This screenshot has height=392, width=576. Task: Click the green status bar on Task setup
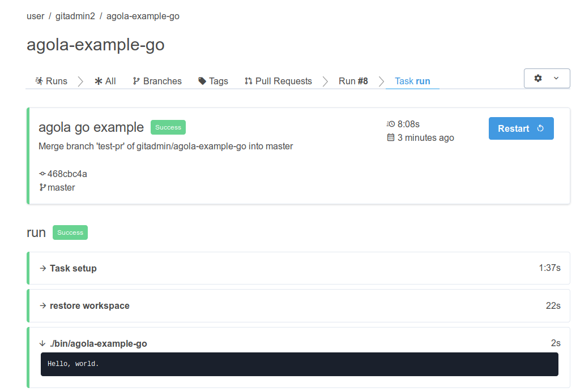tap(27, 268)
